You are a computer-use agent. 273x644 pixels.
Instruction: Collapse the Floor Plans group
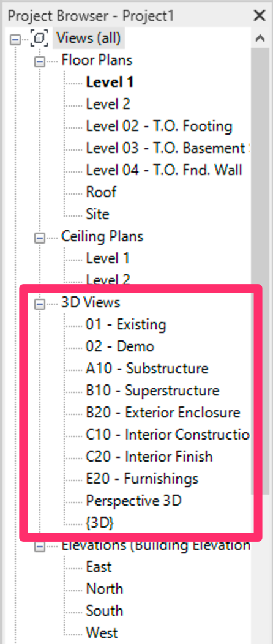(40, 61)
